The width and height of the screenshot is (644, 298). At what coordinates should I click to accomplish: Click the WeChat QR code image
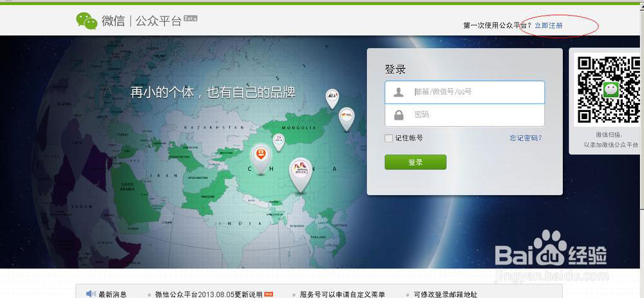pyautogui.click(x=609, y=89)
